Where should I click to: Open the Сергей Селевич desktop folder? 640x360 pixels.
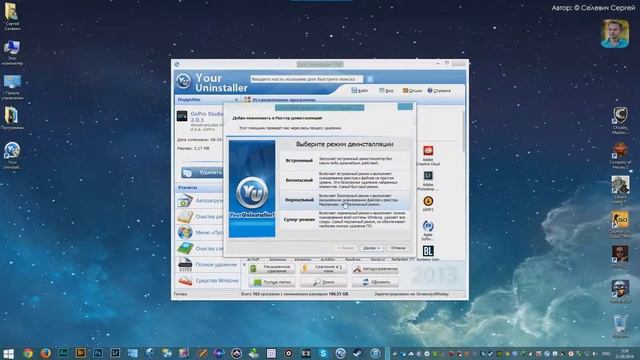tap(12, 16)
